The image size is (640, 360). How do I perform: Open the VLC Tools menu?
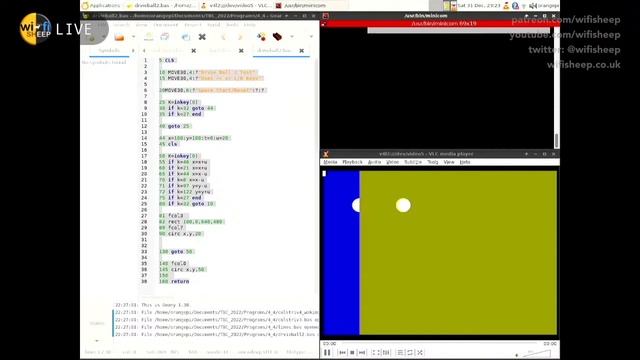433,162
